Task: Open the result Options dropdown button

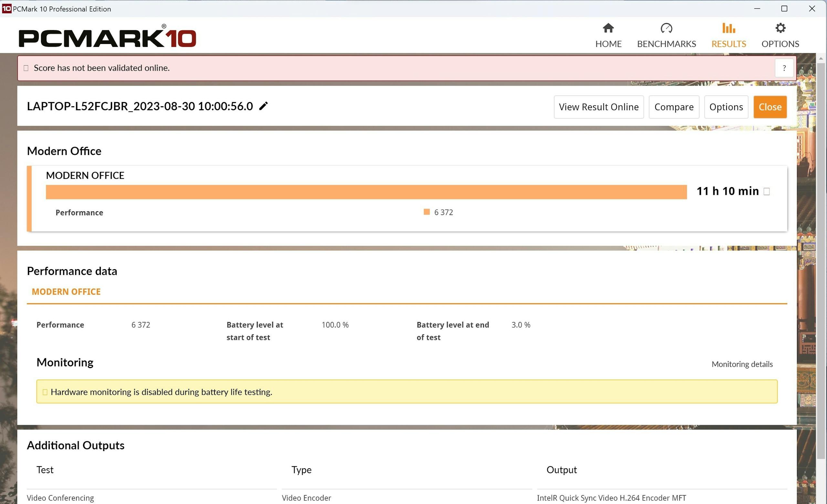Action: pyautogui.click(x=726, y=107)
